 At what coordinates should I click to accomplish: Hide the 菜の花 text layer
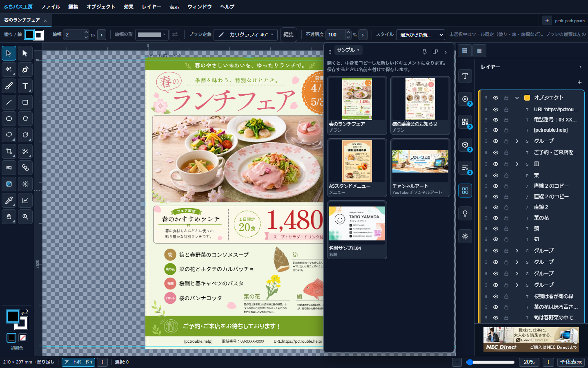(x=496, y=218)
